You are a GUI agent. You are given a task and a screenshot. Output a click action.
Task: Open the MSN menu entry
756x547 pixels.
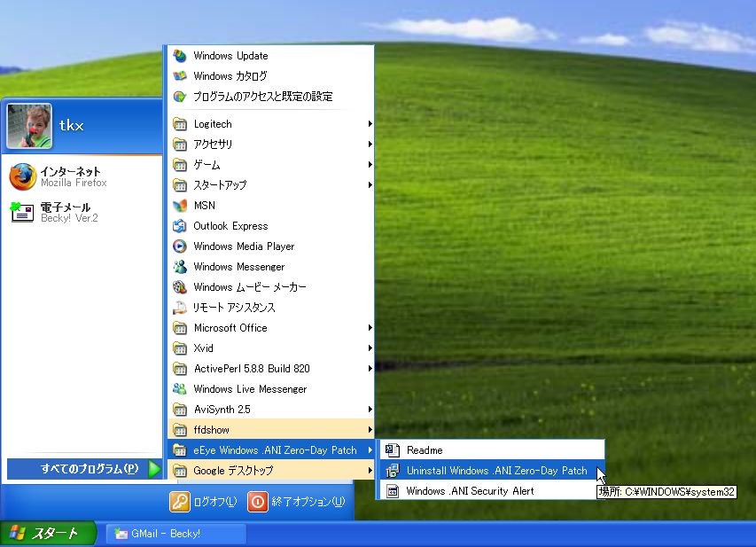pos(271,206)
